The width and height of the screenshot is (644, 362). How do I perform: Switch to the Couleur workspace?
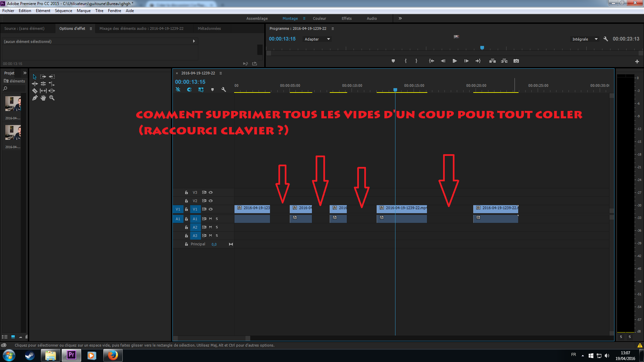[x=319, y=18]
